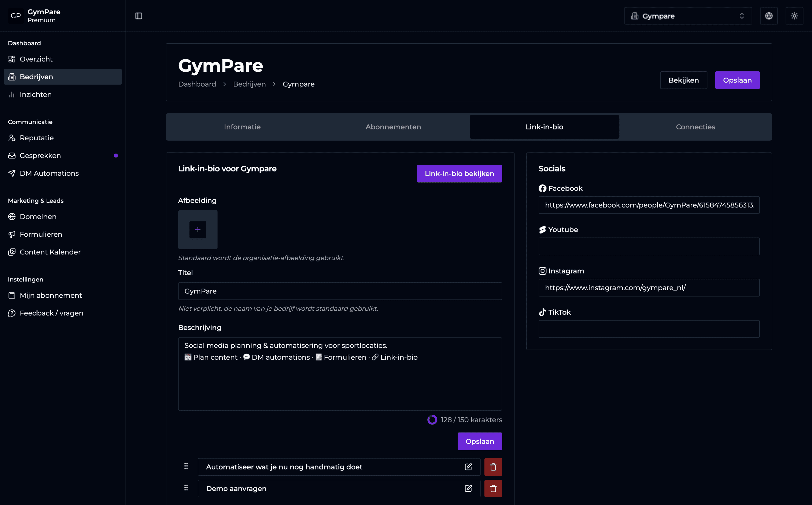Click the Feedback question mark icon
The image size is (812, 505).
(12, 313)
